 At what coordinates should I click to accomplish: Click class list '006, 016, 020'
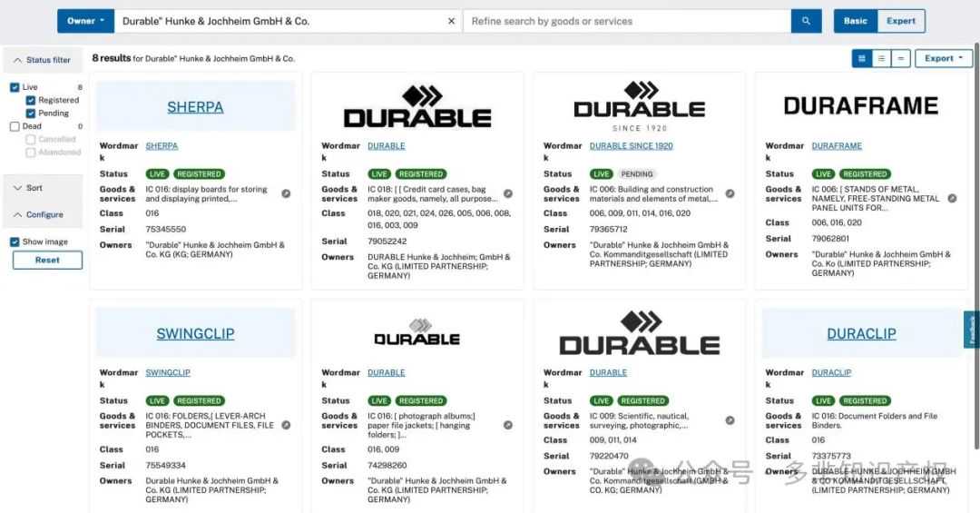coord(837,222)
